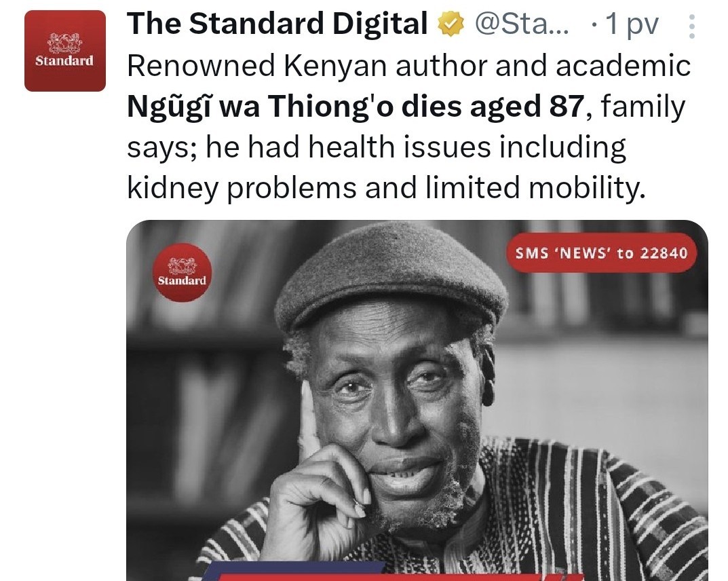Click the crest emblem in profile avatar
The width and height of the screenshot is (728, 581).
65,43
